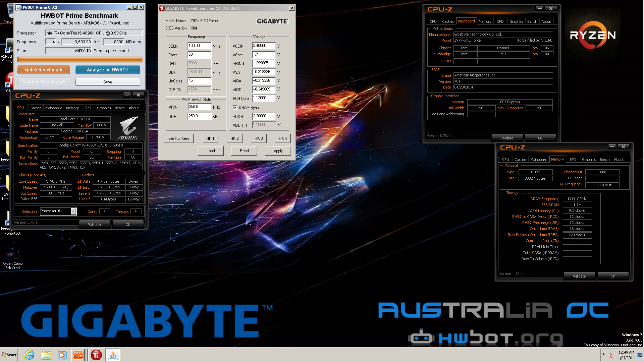This screenshot has height=362, width=644.
Task: Click the DRAM Frequency value 1399.7 MHz
Action: pyautogui.click(x=577, y=199)
